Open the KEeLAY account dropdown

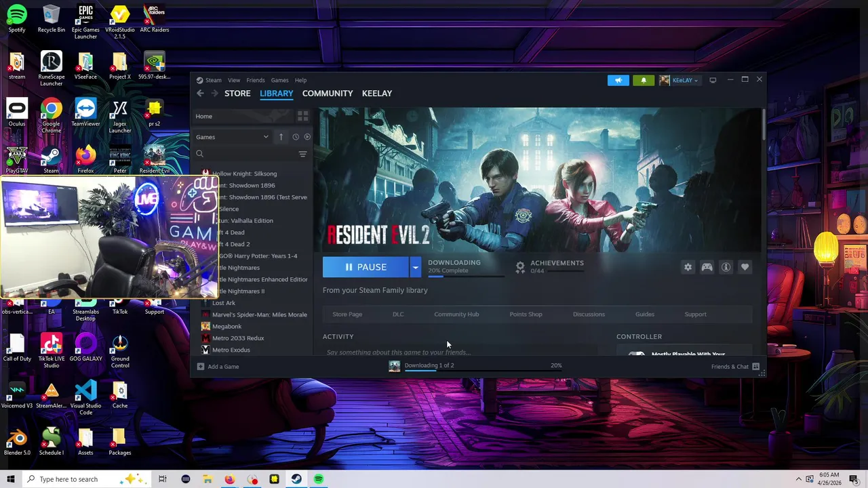click(679, 80)
